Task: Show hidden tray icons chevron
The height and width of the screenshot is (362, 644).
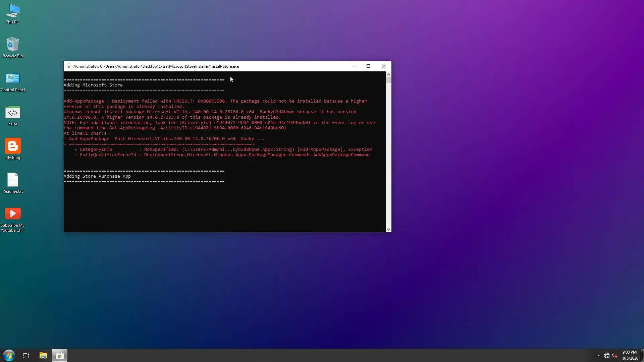Action: coord(598,355)
